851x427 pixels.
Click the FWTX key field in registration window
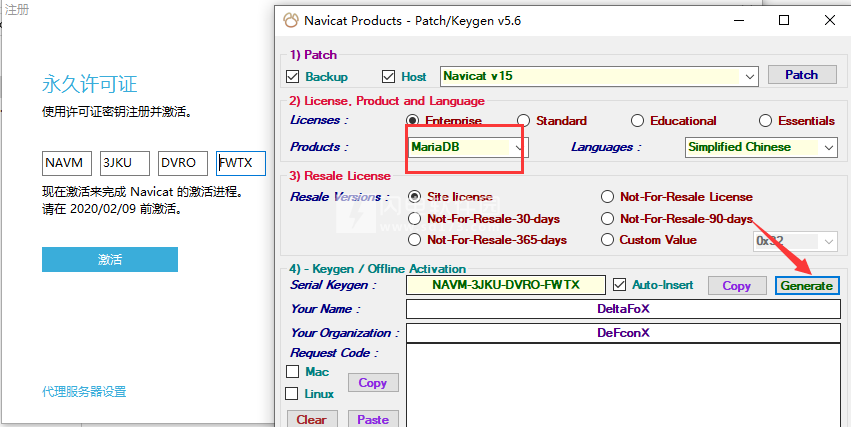click(241, 163)
